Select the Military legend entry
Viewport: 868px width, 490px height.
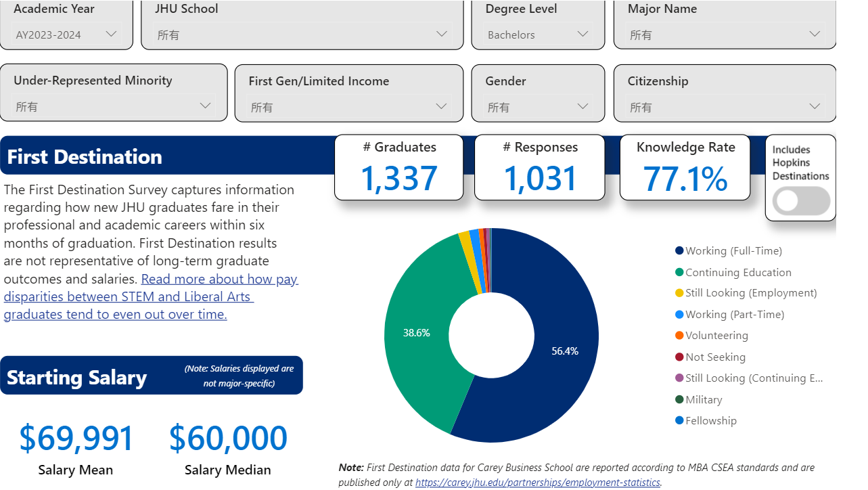[x=703, y=400]
